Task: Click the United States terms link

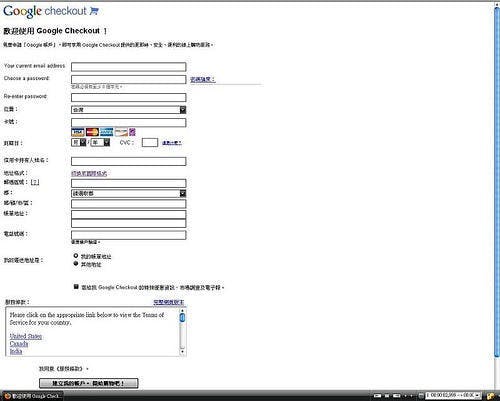Action: click(26, 336)
